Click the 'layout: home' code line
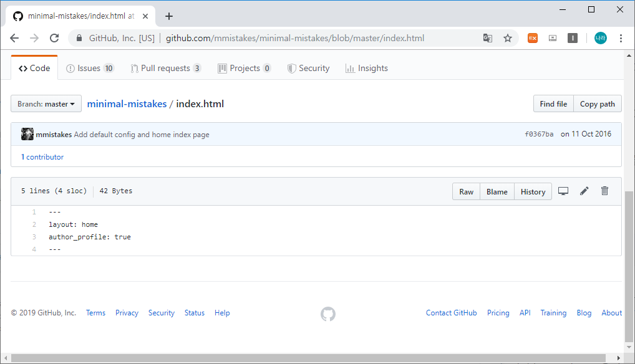The width and height of the screenshot is (635, 364). (x=74, y=224)
